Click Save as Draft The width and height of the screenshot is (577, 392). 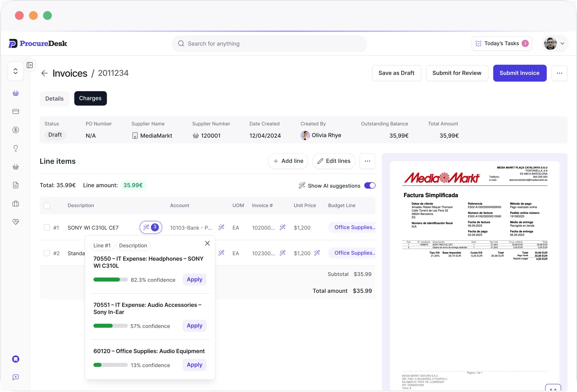coord(397,73)
